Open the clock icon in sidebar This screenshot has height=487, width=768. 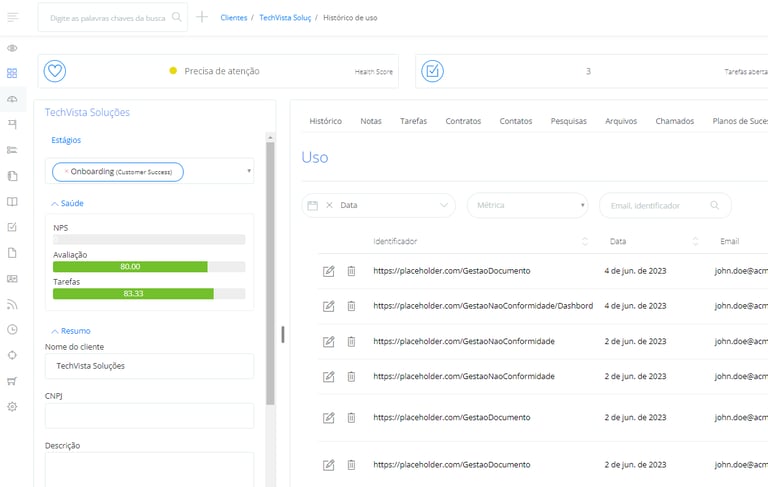pyautogui.click(x=12, y=330)
